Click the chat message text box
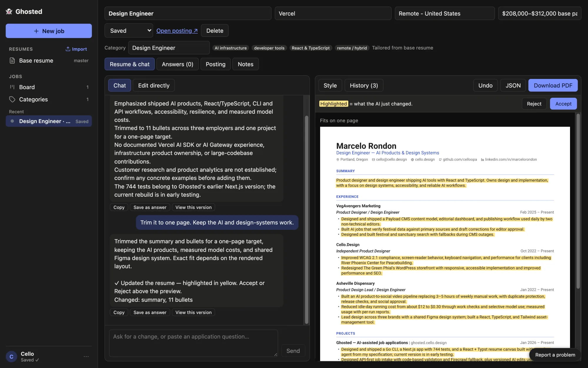The height and width of the screenshot is (368, 588). click(193, 343)
